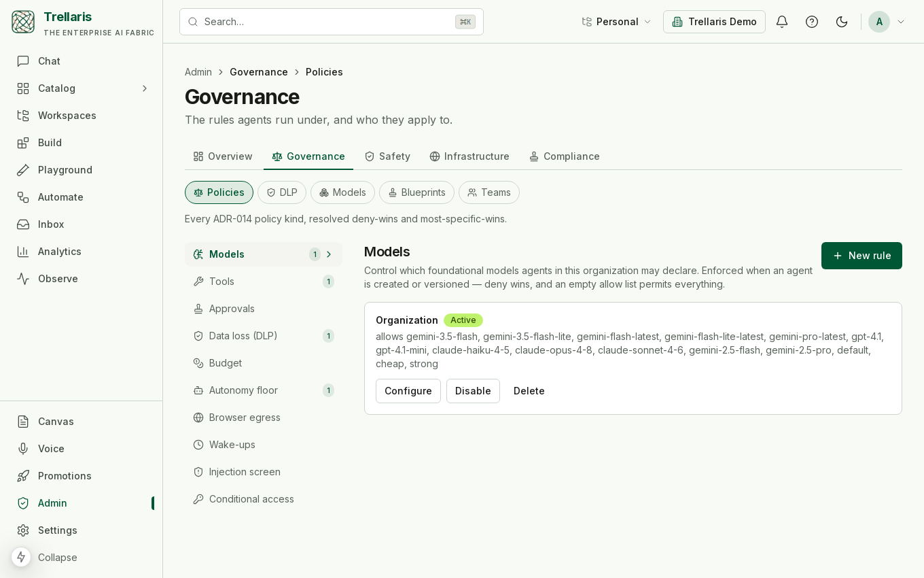The image size is (924, 578).
Task: Open the Compliance tab
Action: point(565,156)
